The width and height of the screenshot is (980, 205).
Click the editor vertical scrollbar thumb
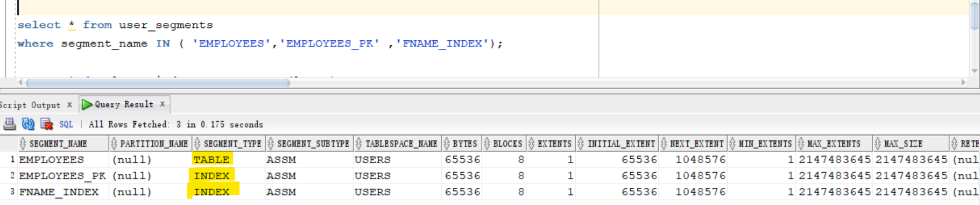coord(975,16)
